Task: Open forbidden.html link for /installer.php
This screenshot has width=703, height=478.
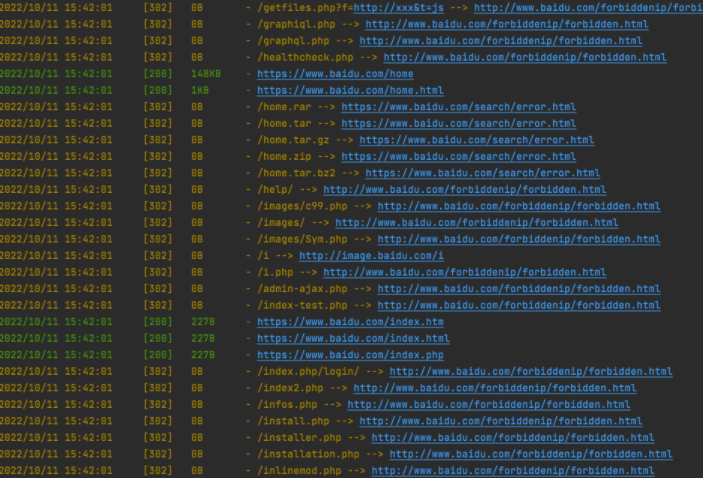Action: pyautogui.click(x=513, y=438)
